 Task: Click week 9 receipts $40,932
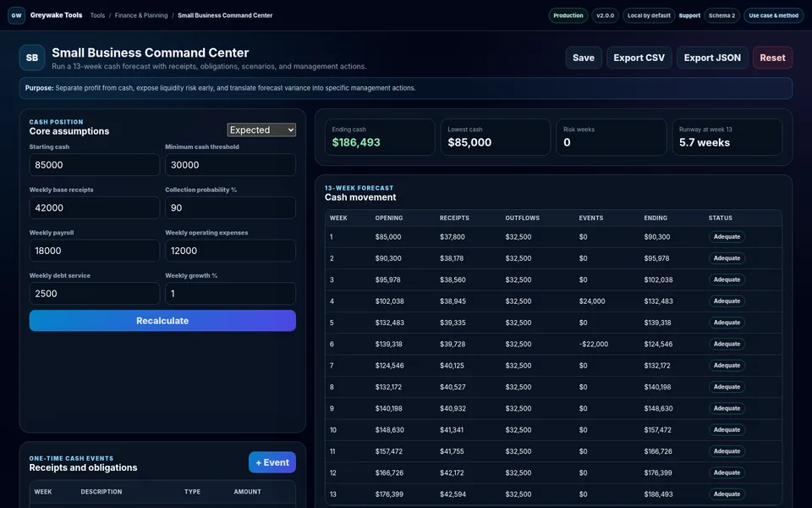[x=453, y=408]
